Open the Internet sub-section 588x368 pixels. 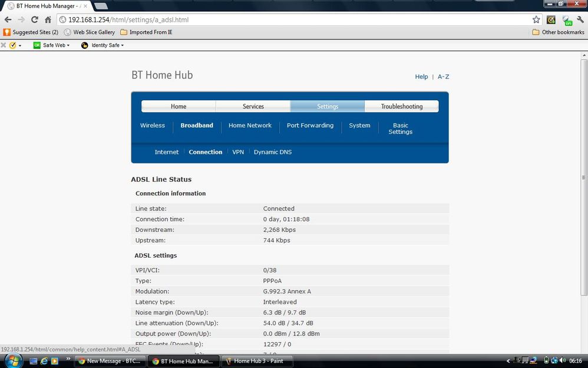167,152
